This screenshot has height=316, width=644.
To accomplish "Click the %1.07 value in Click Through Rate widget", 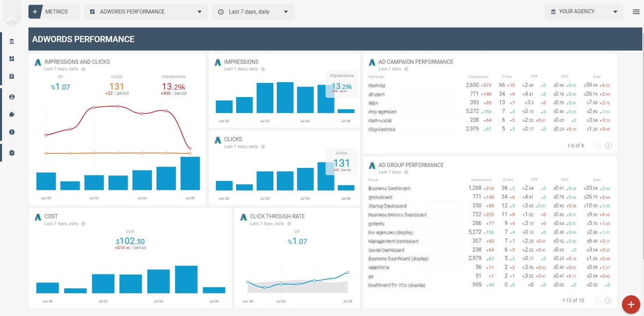I will pyautogui.click(x=297, y=241).
